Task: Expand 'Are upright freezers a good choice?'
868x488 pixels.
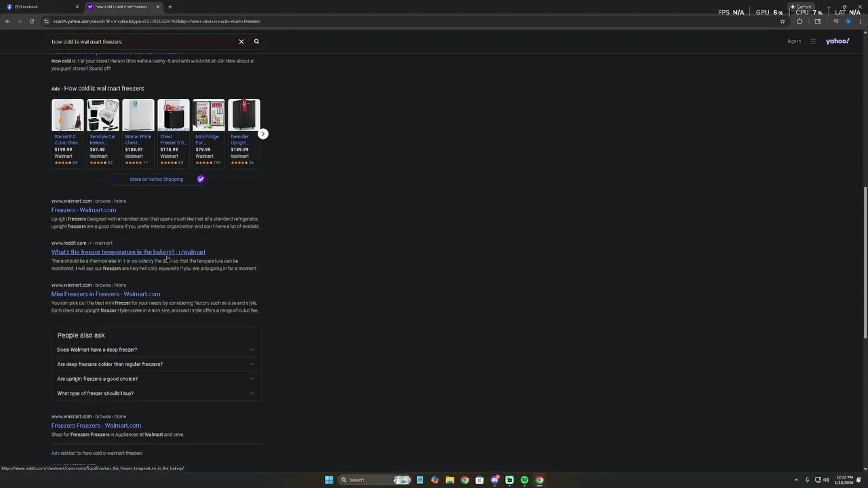Action: click(x=156, y=379)
